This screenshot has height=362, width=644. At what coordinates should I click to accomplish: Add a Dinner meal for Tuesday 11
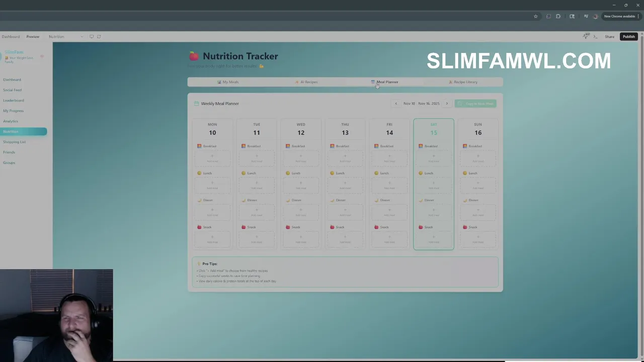pos(257,213)
